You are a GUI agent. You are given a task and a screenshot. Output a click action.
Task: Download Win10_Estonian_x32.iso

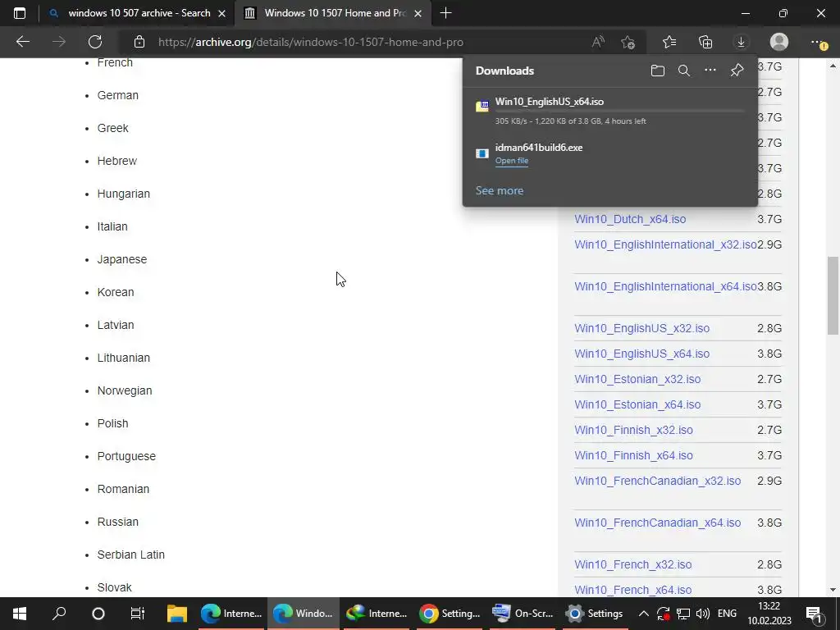(637, 379)
